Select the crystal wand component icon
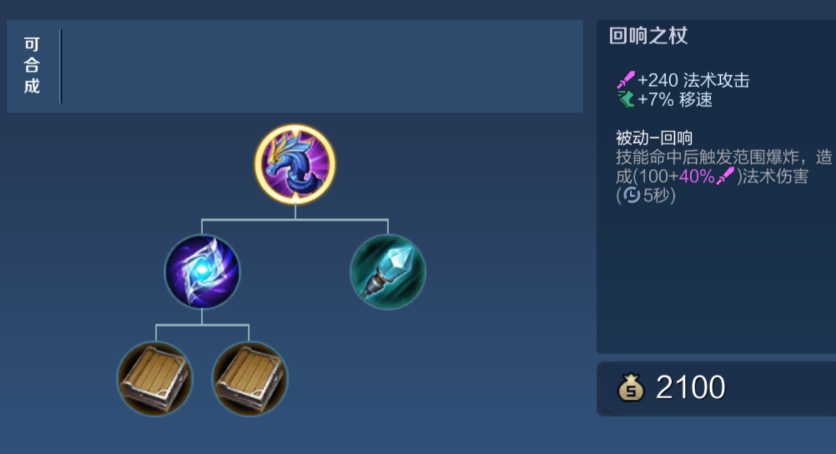The image size is (836, 454). (388, 272)
